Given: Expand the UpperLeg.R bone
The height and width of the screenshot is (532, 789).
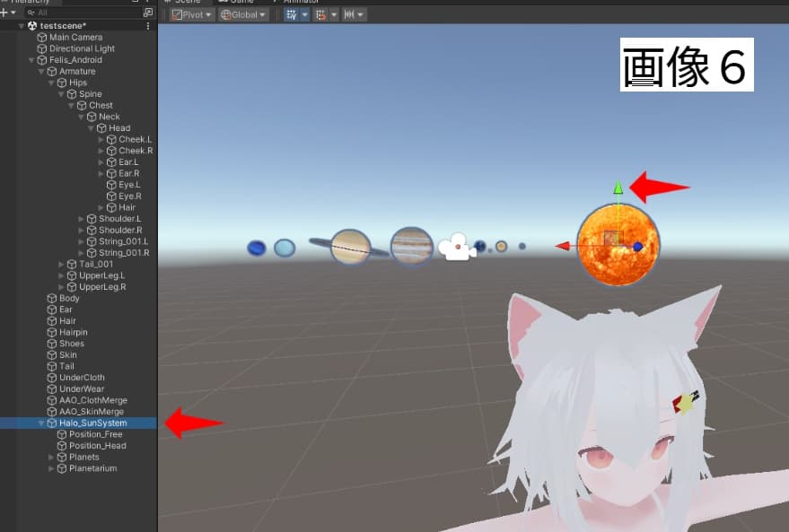Looking at the screenshot, I should coord(61,287).
